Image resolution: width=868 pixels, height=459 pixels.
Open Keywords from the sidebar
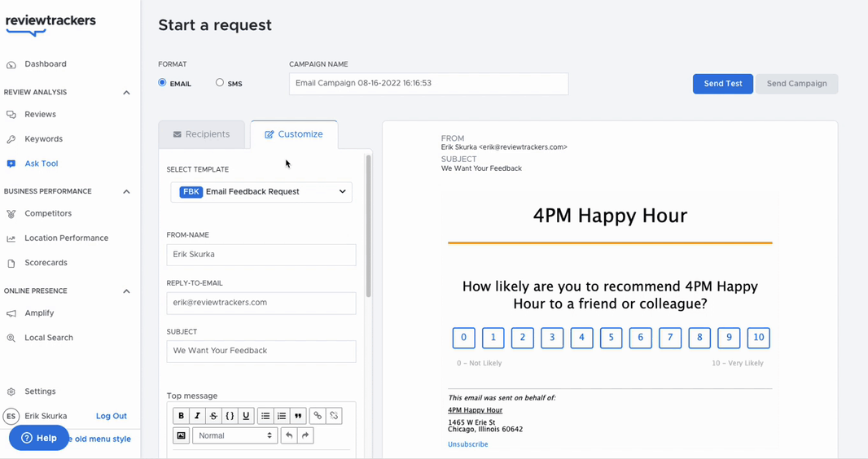[44, 139]
